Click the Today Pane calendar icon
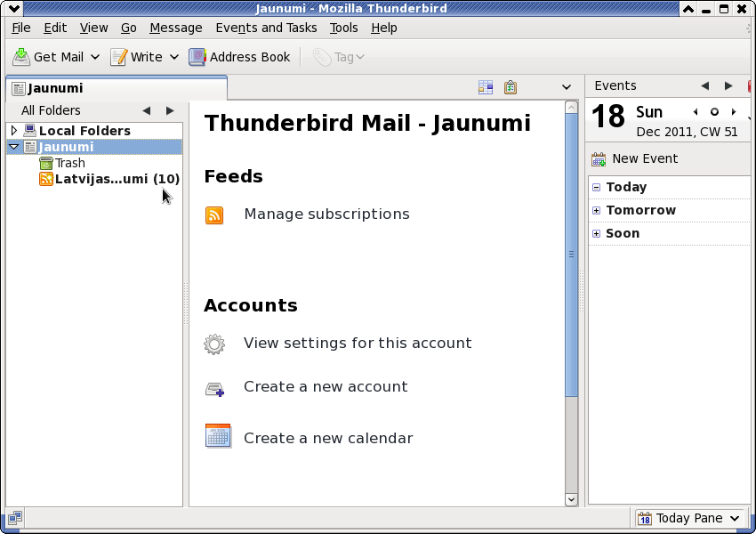Viewport: 756px width, 534px height. click(645, 519)
